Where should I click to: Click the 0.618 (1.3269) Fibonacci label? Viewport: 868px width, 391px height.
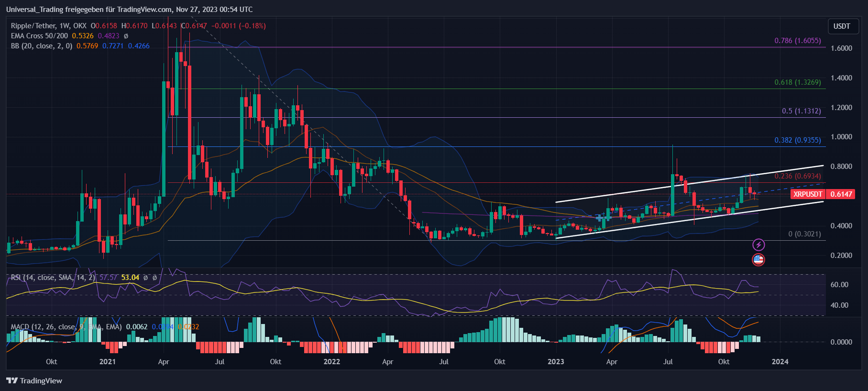(x=797, y=82)
